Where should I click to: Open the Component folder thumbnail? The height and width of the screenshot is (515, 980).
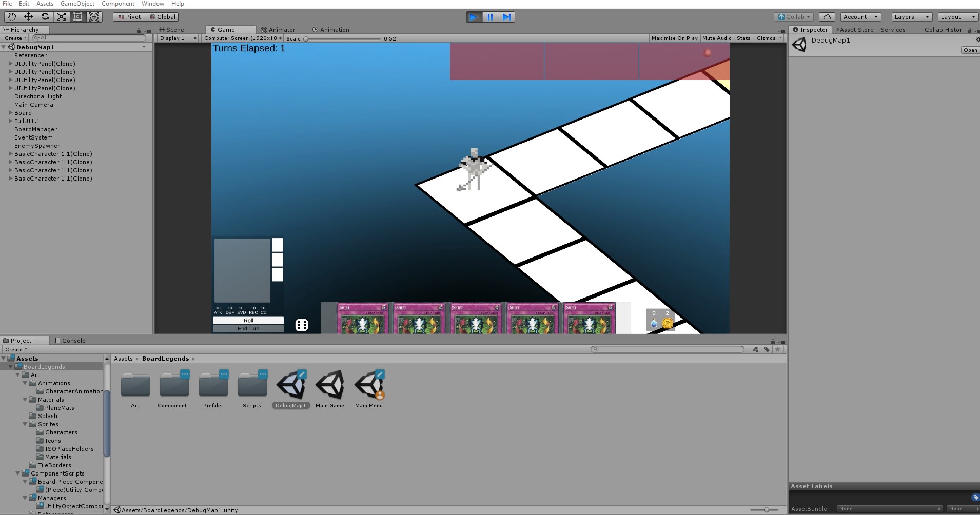pyautogui.click(x=174, y=385)
